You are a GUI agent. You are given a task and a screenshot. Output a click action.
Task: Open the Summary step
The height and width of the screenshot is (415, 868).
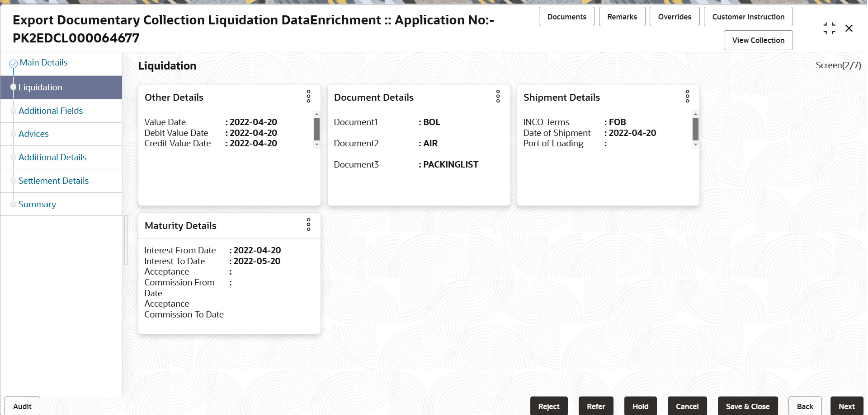[x=37, y=204]
